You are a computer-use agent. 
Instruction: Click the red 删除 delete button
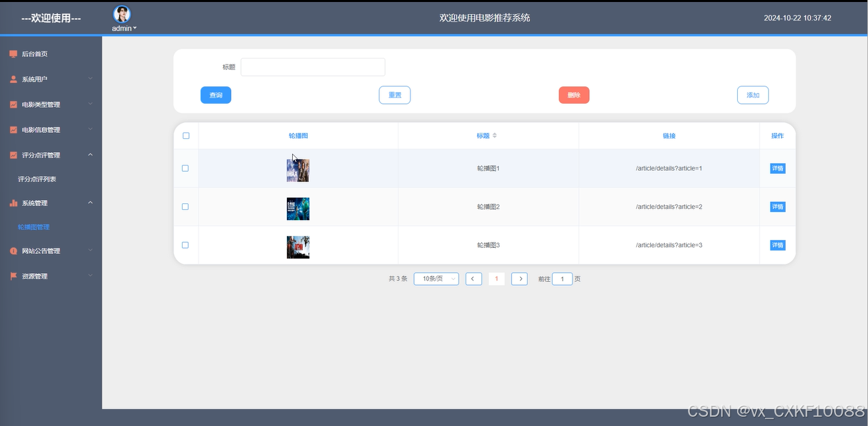pos(574,95)
